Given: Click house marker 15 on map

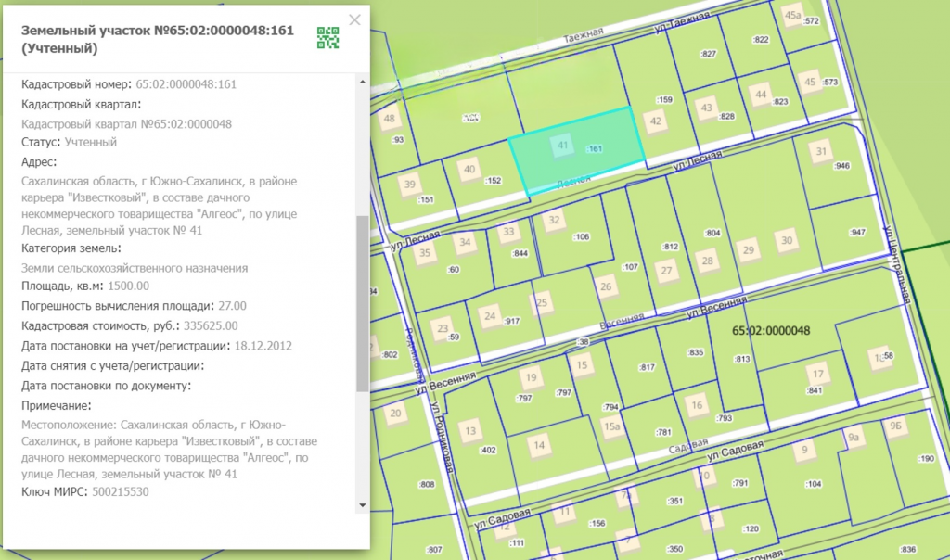Looking at the screenshot, I should click(582, 365).
